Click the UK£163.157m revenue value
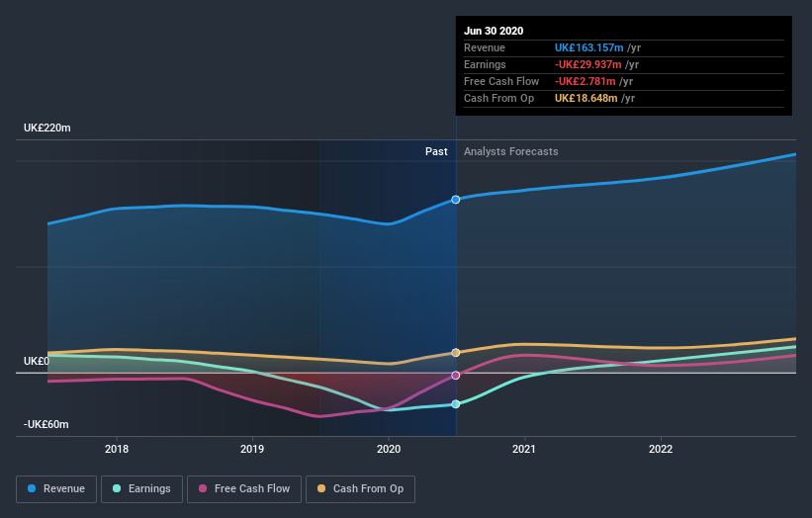The image size is (812, 518). click(x=589, y=48)
